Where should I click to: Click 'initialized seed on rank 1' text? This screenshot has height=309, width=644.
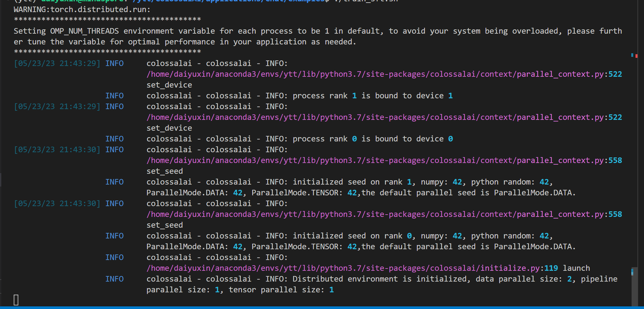click(x=352, y=182)
